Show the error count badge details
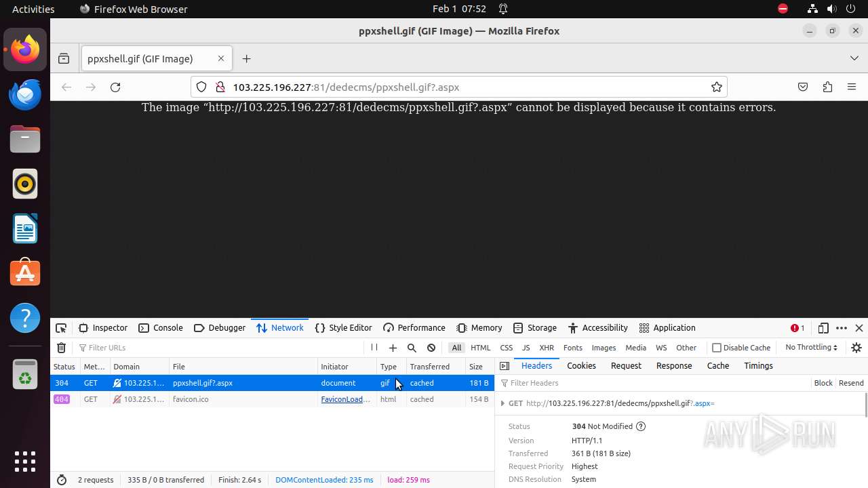 (x=797, y=328)
